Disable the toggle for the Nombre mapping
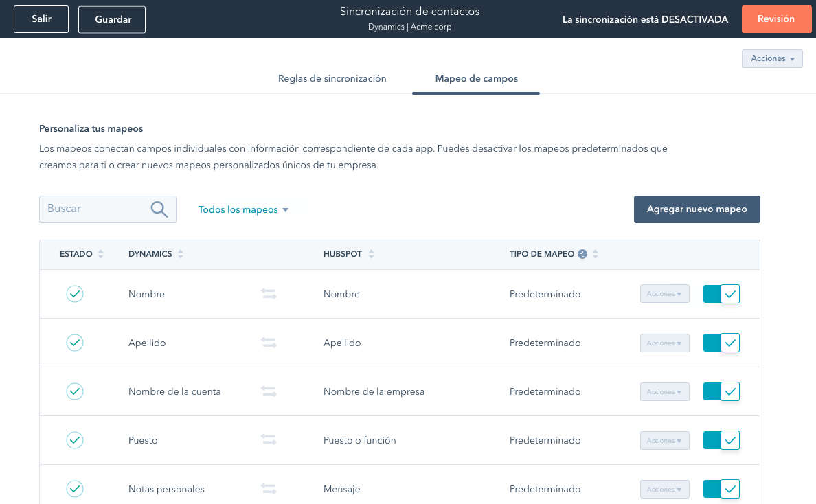The height and width of the screenshot is (504, 816). click(x=721, y=293)
